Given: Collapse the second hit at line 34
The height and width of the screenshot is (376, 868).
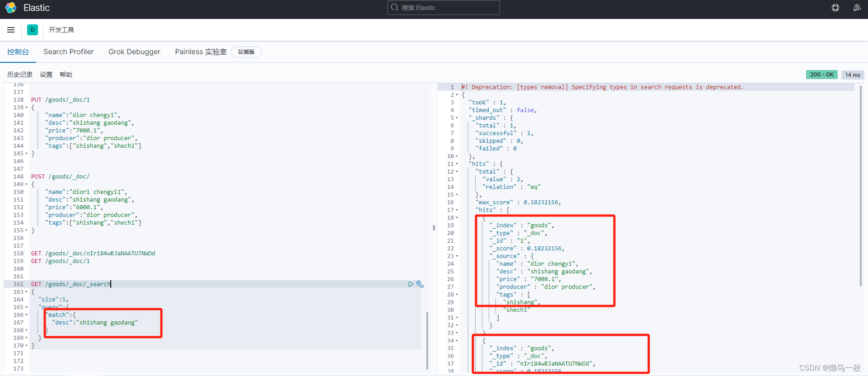Looking at the screenshot, I should pyautogui.click(x=457, y=341).
